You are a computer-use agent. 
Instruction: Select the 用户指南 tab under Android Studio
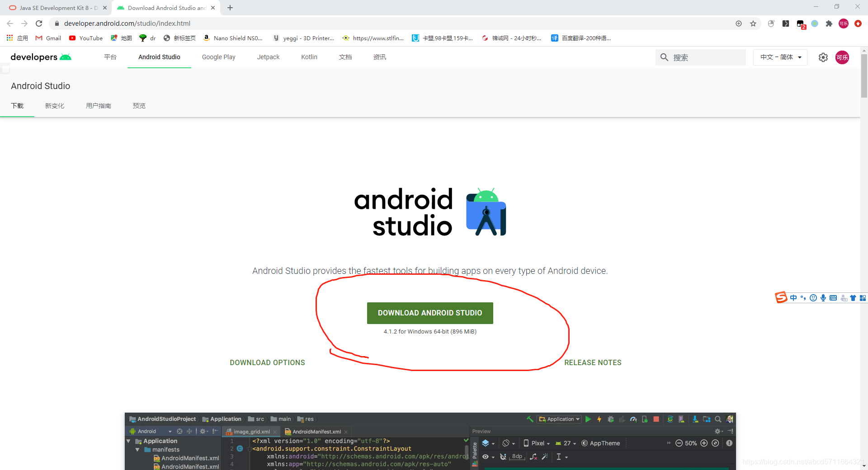(x=99, y=106)
